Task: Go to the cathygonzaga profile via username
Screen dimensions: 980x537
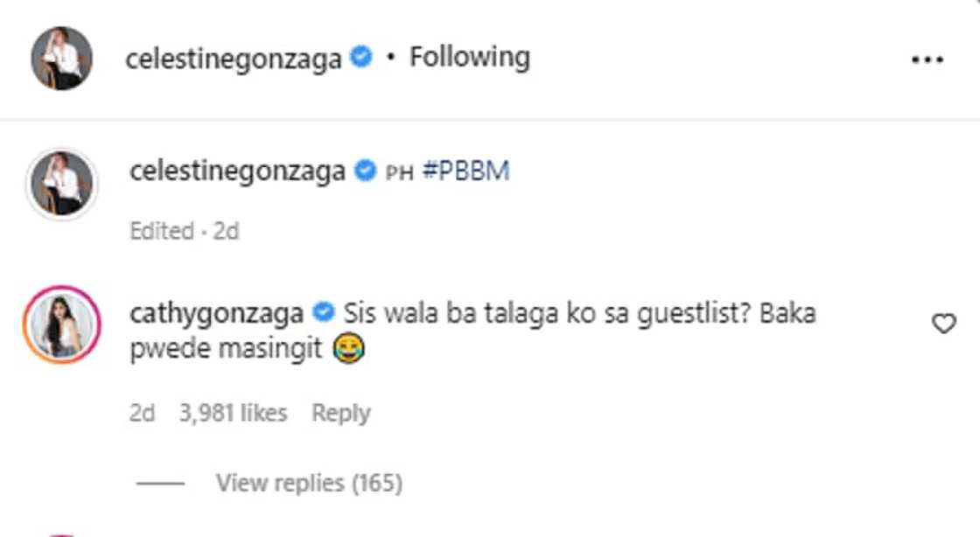Action: click(x=216, y=313)
